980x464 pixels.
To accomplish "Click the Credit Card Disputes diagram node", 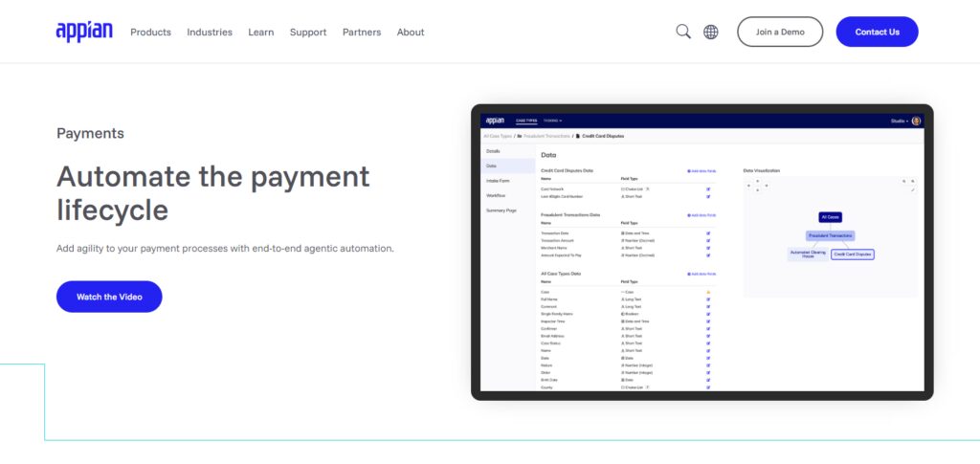I will (x=853, y=254).
